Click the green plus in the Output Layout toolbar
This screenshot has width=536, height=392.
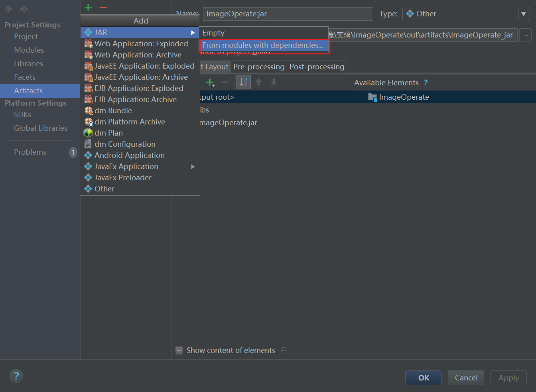[210, 82]
